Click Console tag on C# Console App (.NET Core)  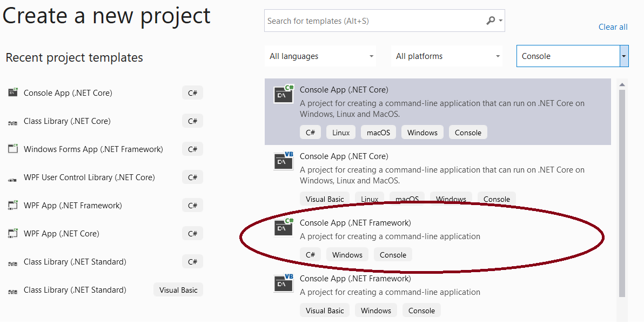(468, 133)
